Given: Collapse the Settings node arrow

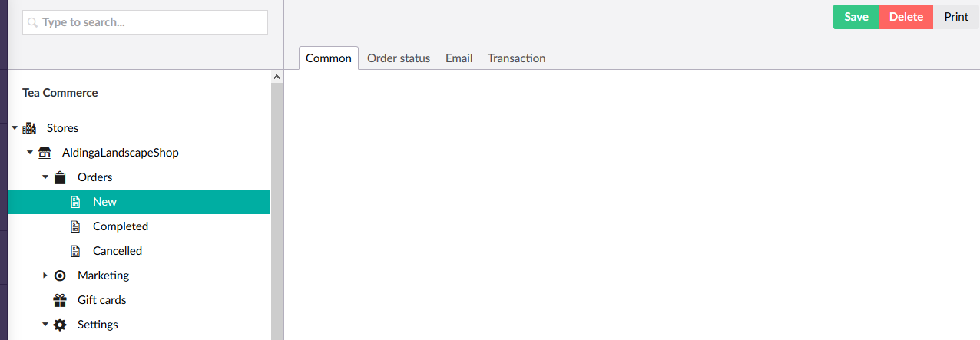Looking at the screenshot, I should pos(45,325).
